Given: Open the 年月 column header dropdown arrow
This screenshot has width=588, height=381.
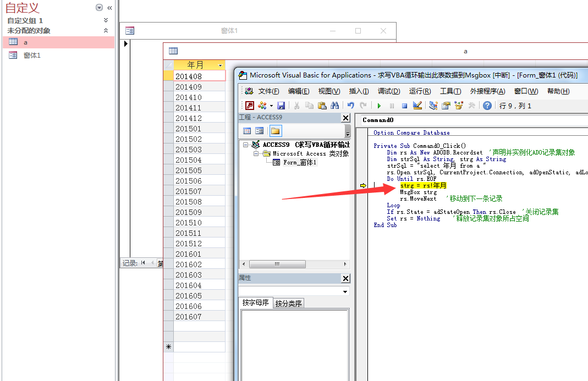Looking at the screenshot, I should [220, 65].
